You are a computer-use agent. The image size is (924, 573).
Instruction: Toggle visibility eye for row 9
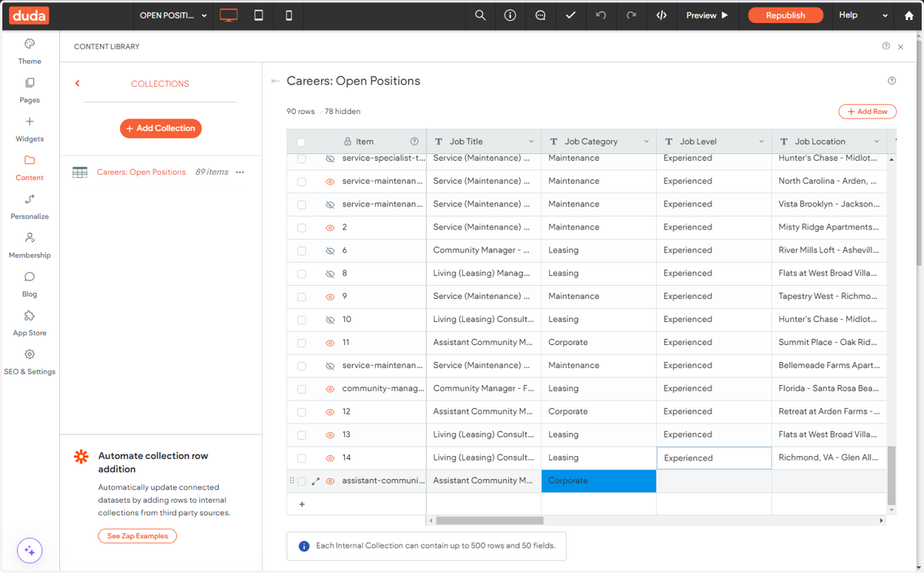point(330,297)
